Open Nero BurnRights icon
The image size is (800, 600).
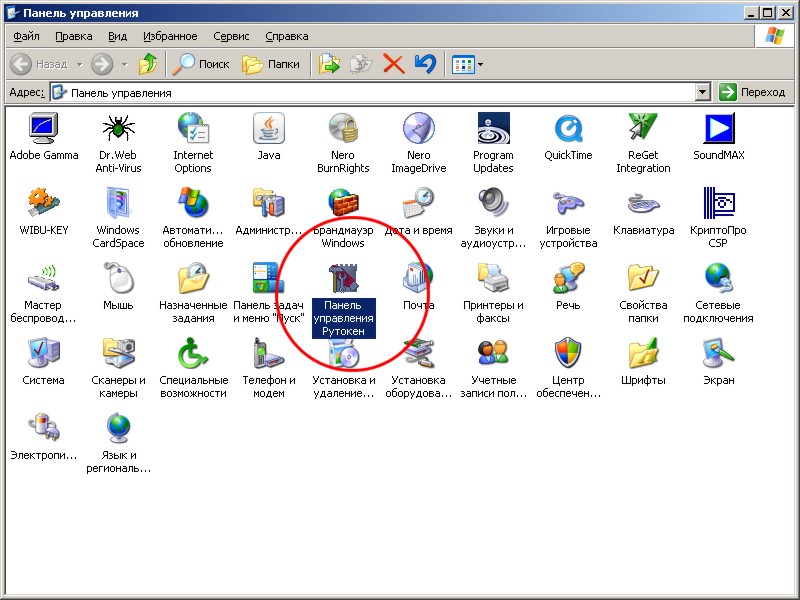point(343,129)
